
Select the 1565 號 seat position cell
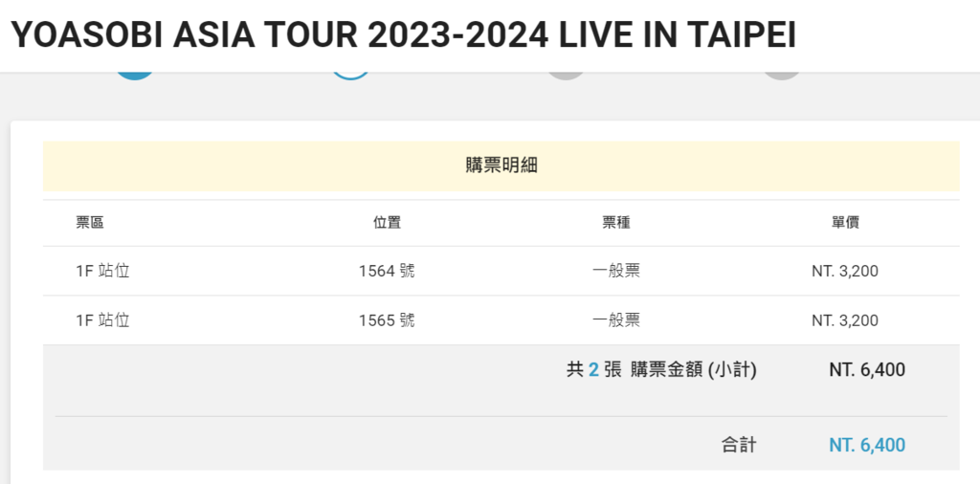[387, 320]
